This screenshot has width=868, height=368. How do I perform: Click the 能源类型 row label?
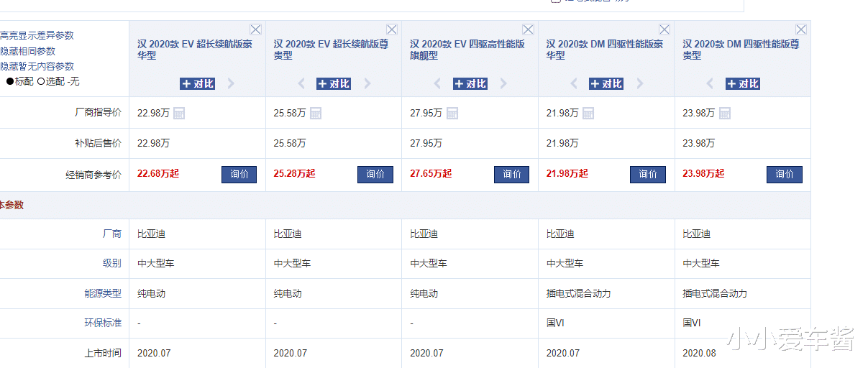point(103,293)
